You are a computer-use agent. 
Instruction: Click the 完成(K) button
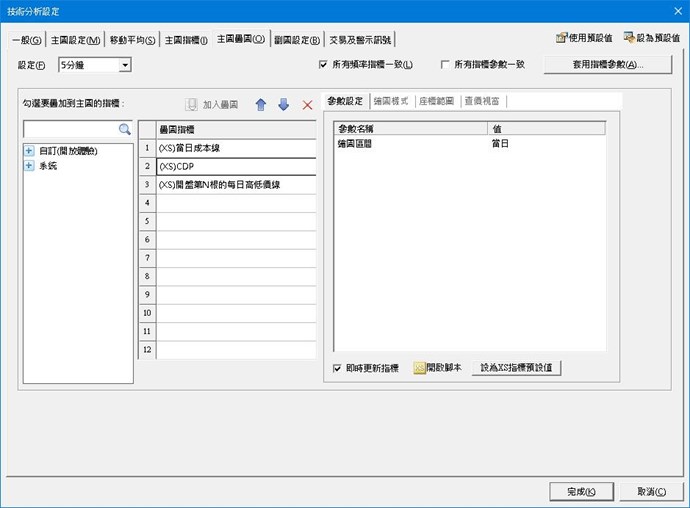pos(581,492)
